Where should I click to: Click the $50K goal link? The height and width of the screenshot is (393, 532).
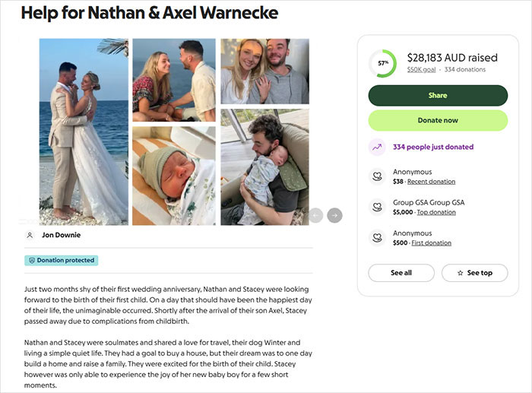point(421,70)
